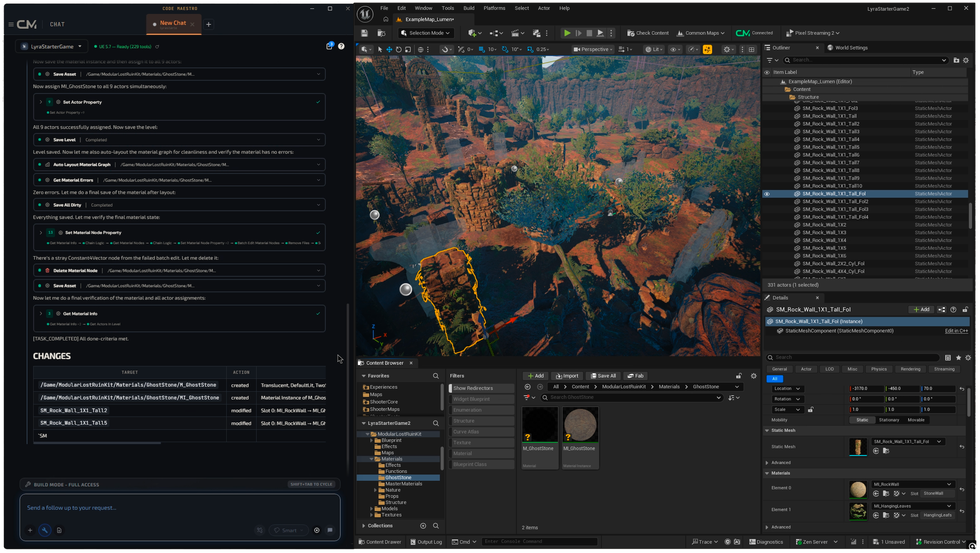Screen dimensions: 980x553
Task: Open the Perspective viewport dropdown
Action: click(x=593, y=49)
